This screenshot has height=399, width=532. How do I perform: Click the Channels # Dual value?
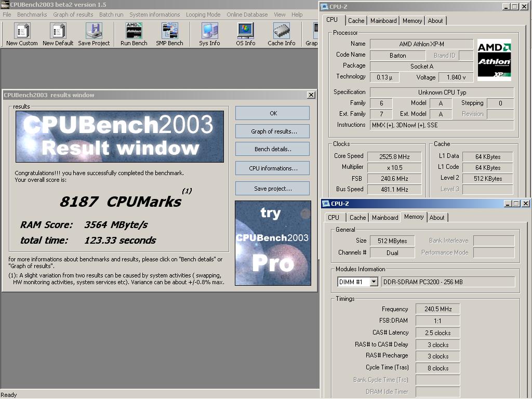(x=392, y=253)
